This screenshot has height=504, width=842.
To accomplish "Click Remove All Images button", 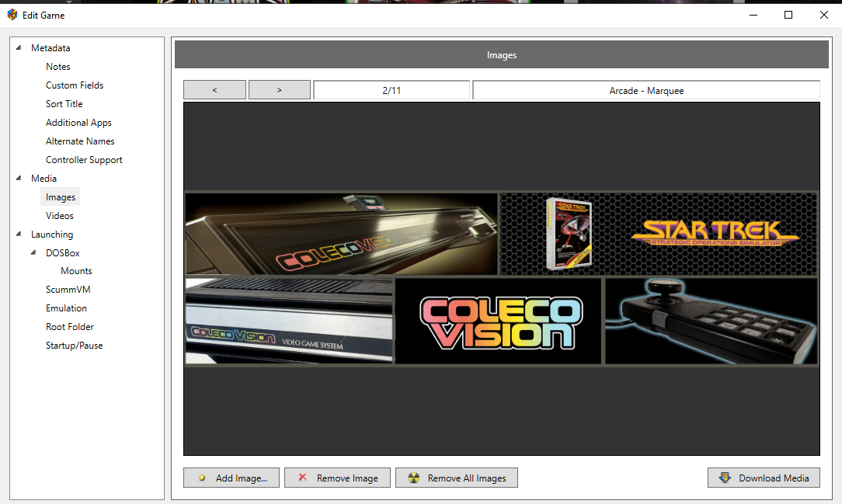I will [x=457, y=478].
